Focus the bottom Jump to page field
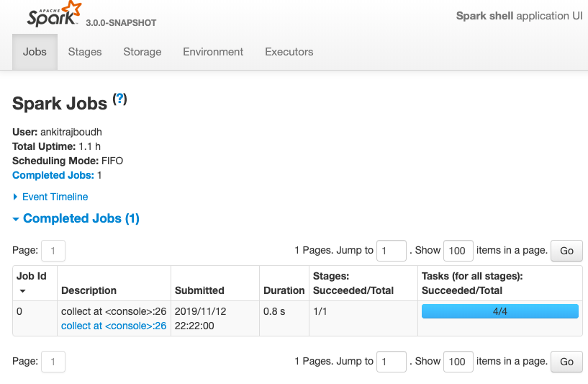The height and width of the screenshot is (384, 588). coord(392,362)
